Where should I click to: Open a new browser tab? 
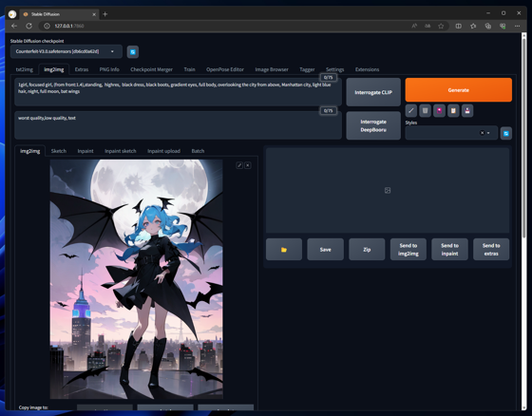104,14
